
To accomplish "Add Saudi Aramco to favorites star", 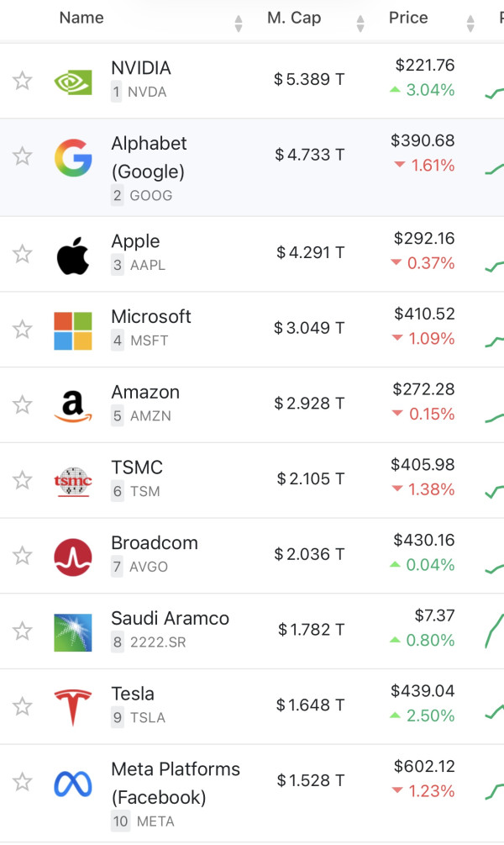I will coord(22,631).
